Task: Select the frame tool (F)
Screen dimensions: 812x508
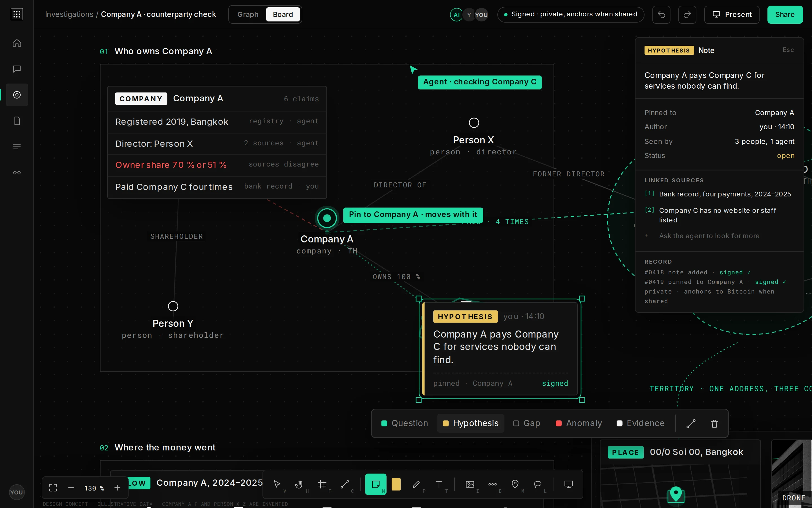Action: point(322,484)
